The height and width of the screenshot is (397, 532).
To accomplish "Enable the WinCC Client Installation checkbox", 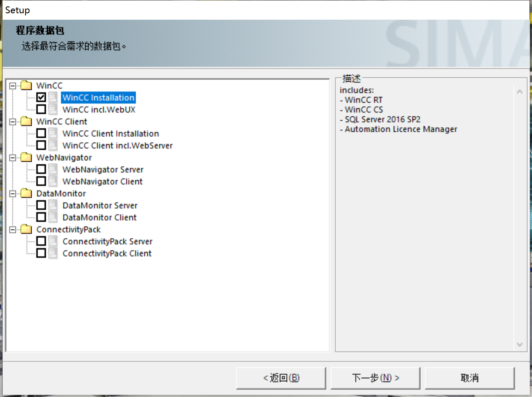I will coord(41,133).
